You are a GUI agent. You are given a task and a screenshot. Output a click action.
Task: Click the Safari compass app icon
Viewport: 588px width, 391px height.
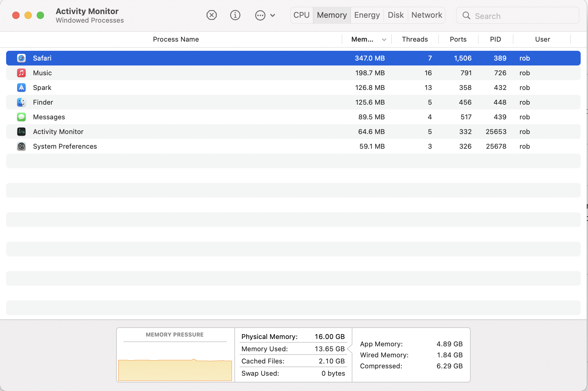click(x=21, y=58)
